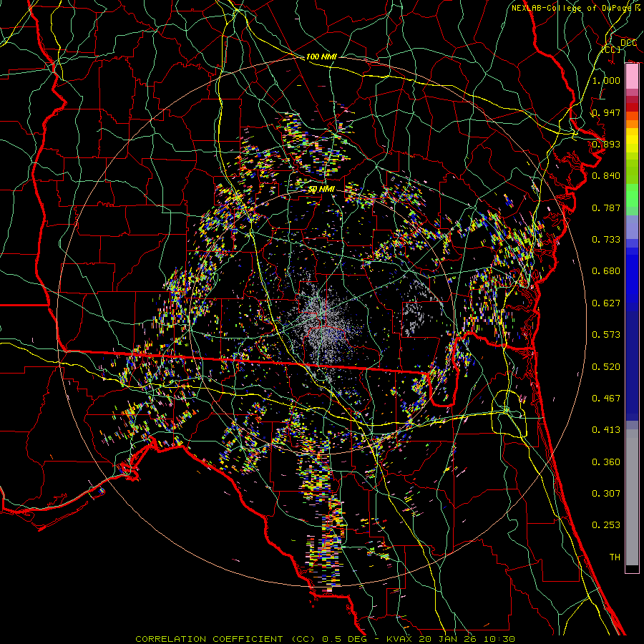
Task: Click the Correlation Coefficient caption at bottom
Action: pos(325,638)
